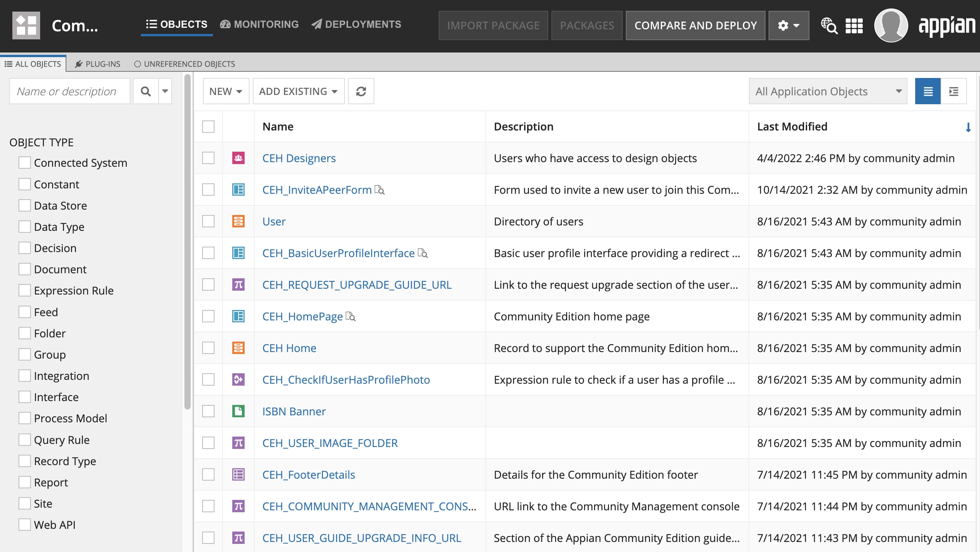The width and height of the screenshot is (980, 552).
Task: Click the application logo icon in header
Action: 26,25
